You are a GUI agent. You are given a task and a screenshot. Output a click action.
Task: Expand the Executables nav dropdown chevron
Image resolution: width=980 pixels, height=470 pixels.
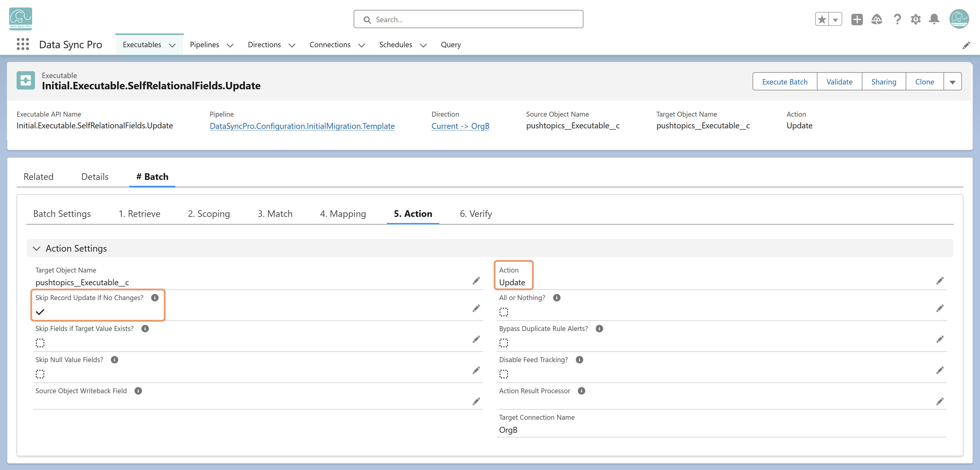[x=172, y=45]
